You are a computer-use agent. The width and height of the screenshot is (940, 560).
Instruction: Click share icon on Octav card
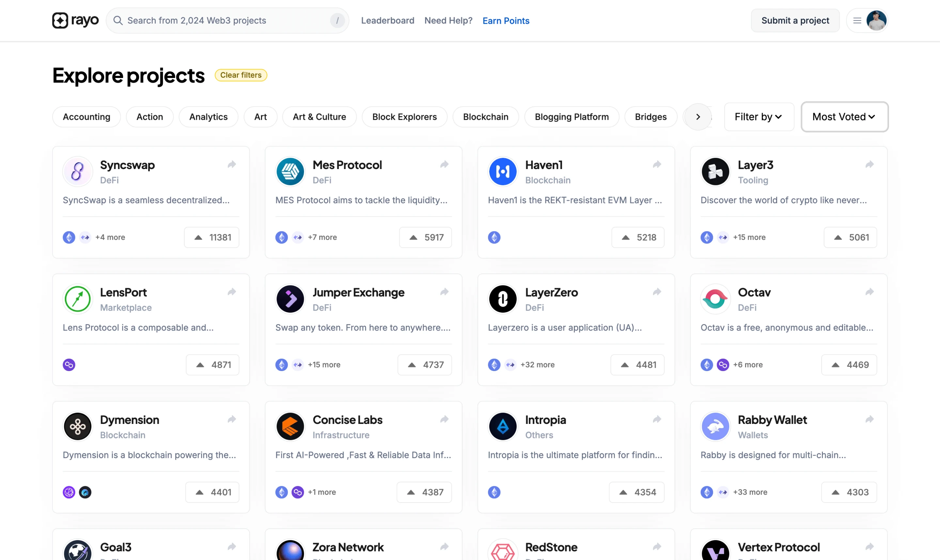pyautogui.click(x=869, y=292)
